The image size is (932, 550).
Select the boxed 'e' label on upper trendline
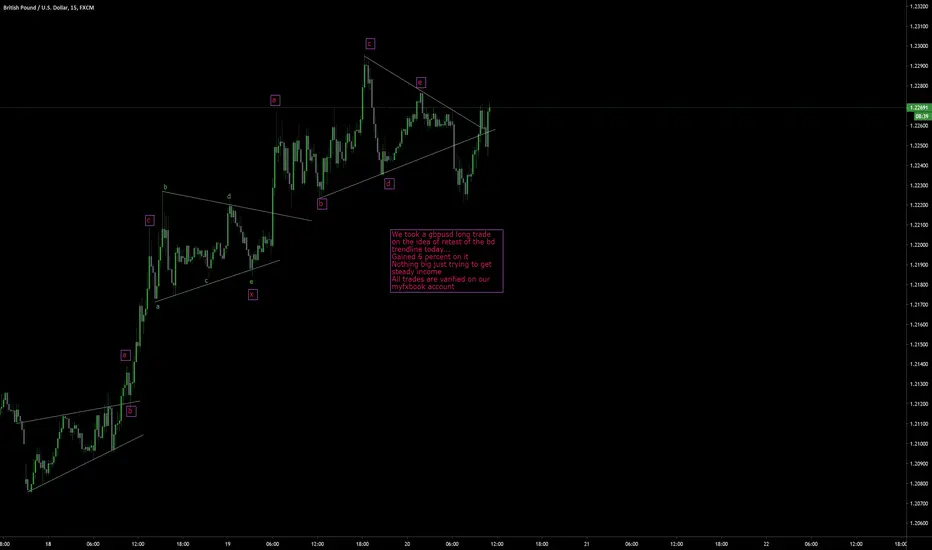[x=420, y=83]
